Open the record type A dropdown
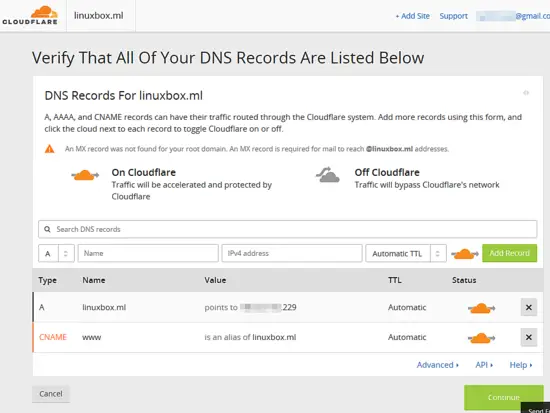This screenshot has height=413, width=550. [x=56, y=253]
